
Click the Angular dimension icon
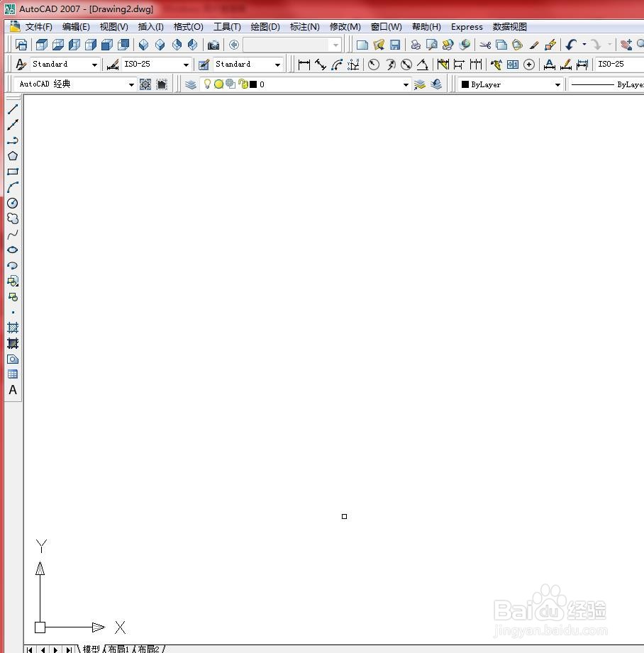[x=423, y=65]
